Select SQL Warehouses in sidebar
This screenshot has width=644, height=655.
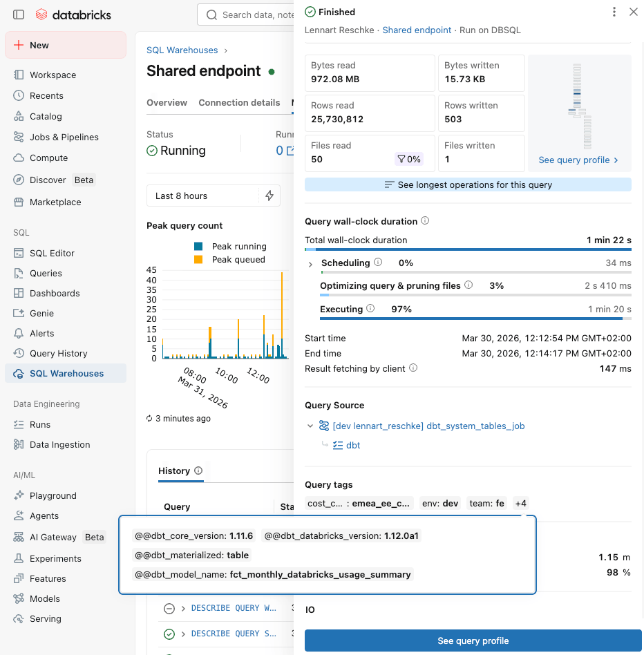[66, 374]
